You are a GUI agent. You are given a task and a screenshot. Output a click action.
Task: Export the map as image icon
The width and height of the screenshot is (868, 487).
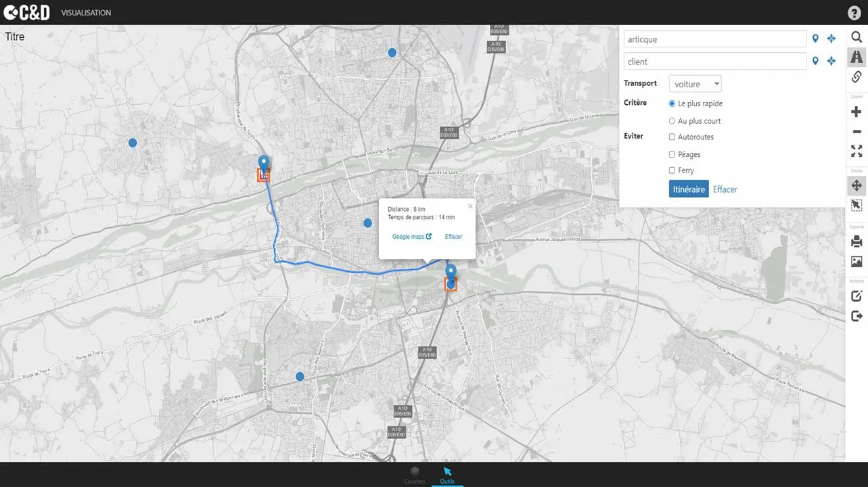coord(856,262)
